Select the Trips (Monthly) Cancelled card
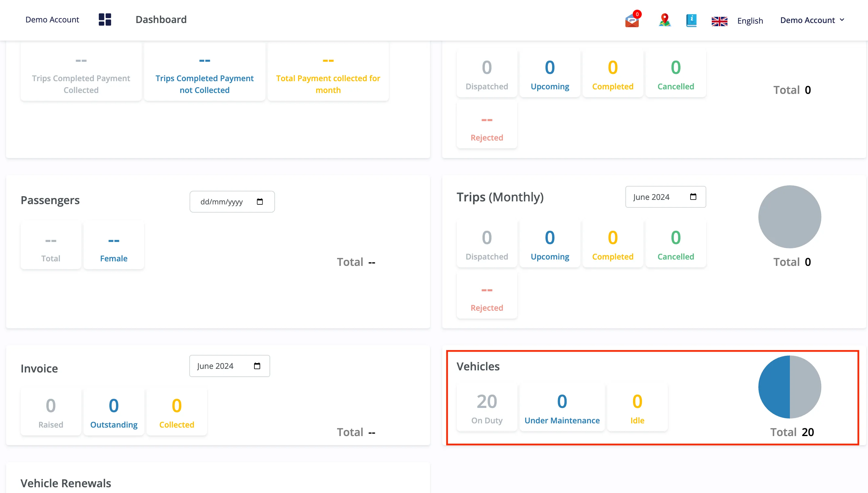This screenshot has height=493, width=868. click(676, 244)
